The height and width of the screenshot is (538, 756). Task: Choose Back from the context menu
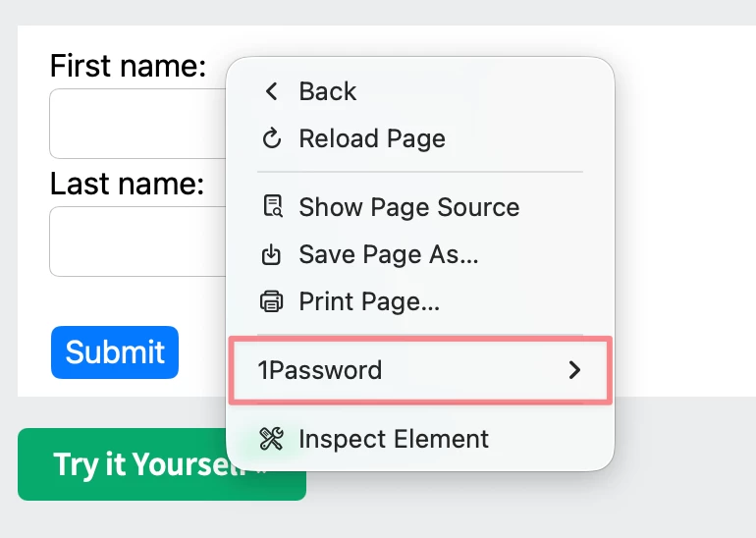(x=420, y=91)
